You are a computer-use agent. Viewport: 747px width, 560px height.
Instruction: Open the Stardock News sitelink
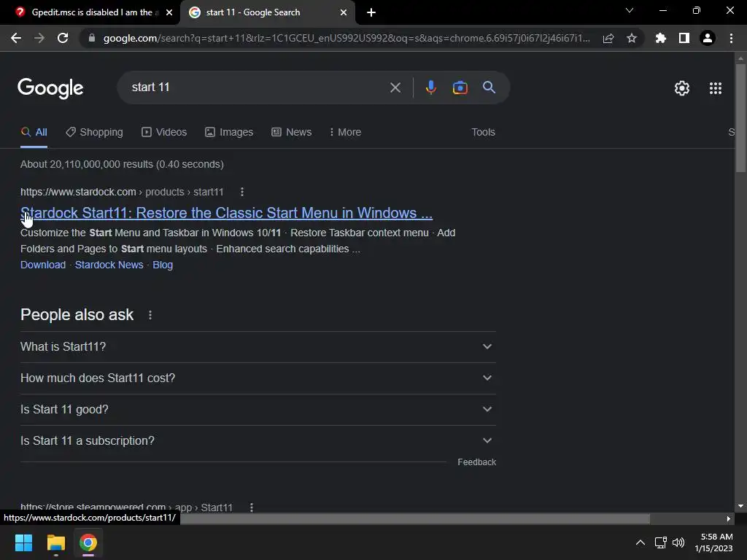(109, 265)
